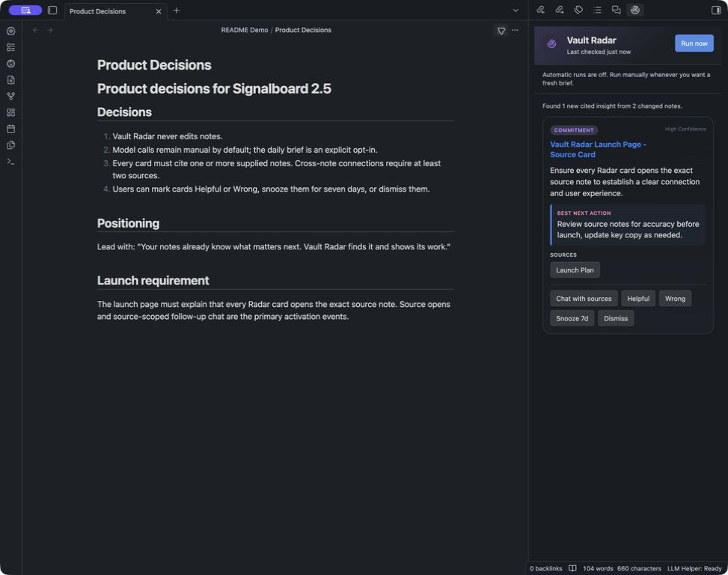Open the command terminal ribbon icon
This screenshot has width=728, height=575.
(x=11, y=162)
